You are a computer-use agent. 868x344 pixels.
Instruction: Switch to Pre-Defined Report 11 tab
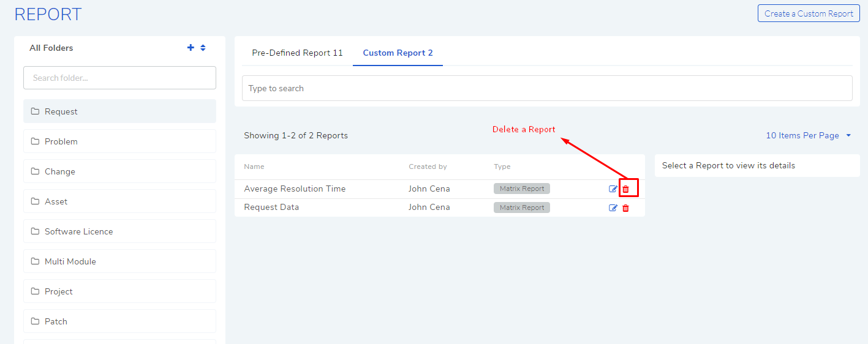(x=297, y=53)
